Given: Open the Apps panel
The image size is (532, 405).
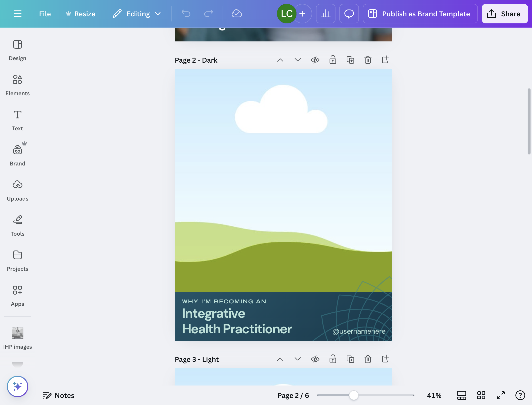Looking at the screenshot, I should (18, 296).
